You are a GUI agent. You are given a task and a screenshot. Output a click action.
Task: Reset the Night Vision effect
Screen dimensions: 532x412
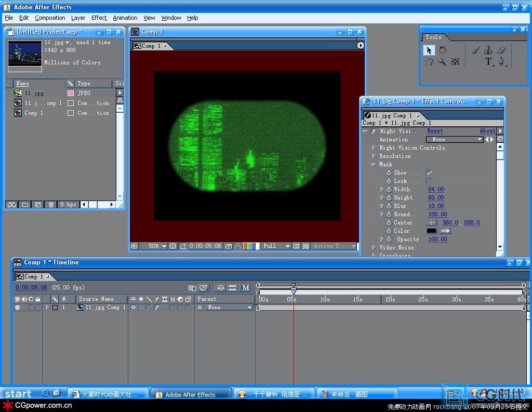pyautogui.click(x=435, y=131)
